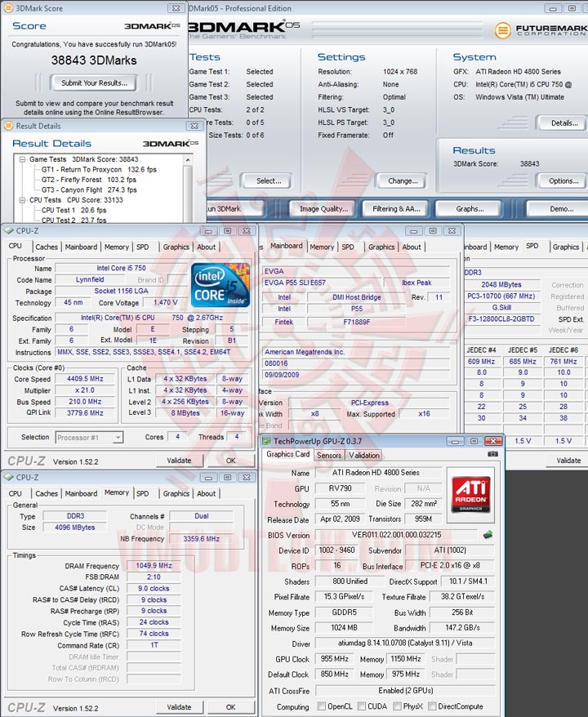Click the GPU-Z title bar icon
The height and width of the screenshot is (717, 588).
tap(266, 441)
